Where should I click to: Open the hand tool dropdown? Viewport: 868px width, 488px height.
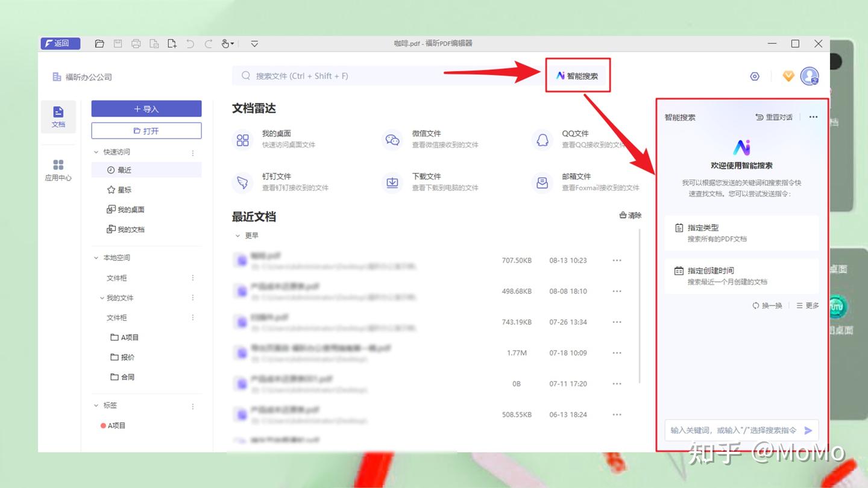coord(228,43)
